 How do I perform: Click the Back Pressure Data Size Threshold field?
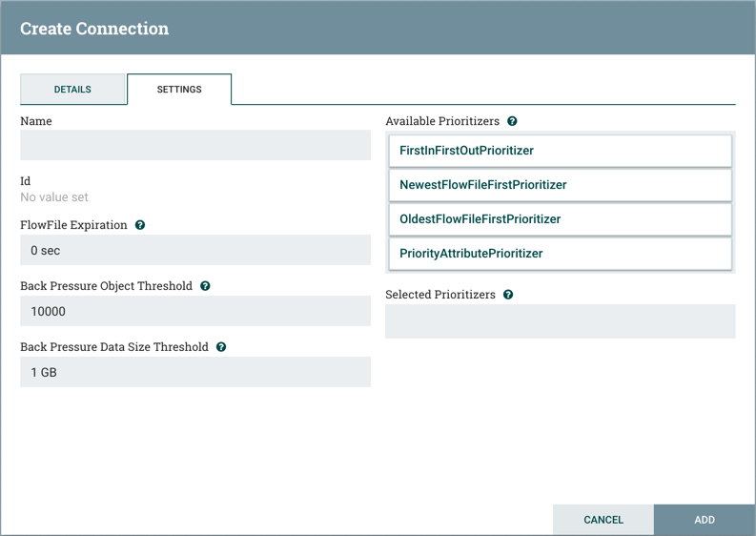pyautogui.click(x=195, y=372)
